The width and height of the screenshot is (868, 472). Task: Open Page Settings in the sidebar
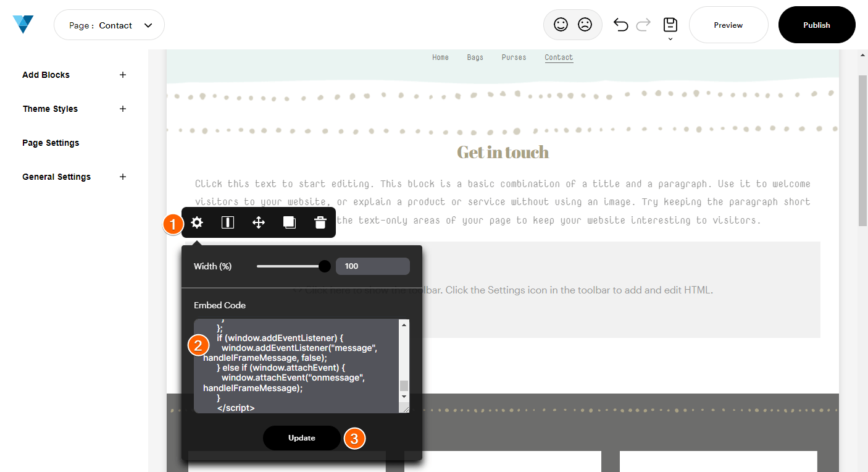tap(51, 143)
